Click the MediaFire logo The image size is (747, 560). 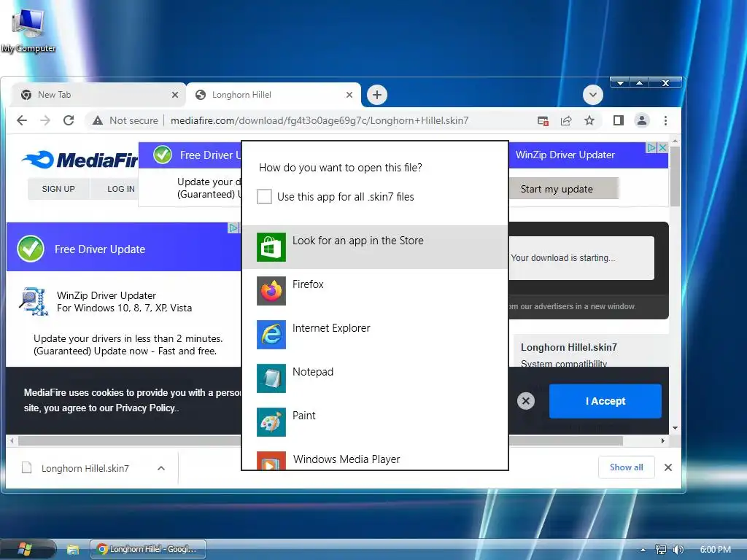click(80, 160)
